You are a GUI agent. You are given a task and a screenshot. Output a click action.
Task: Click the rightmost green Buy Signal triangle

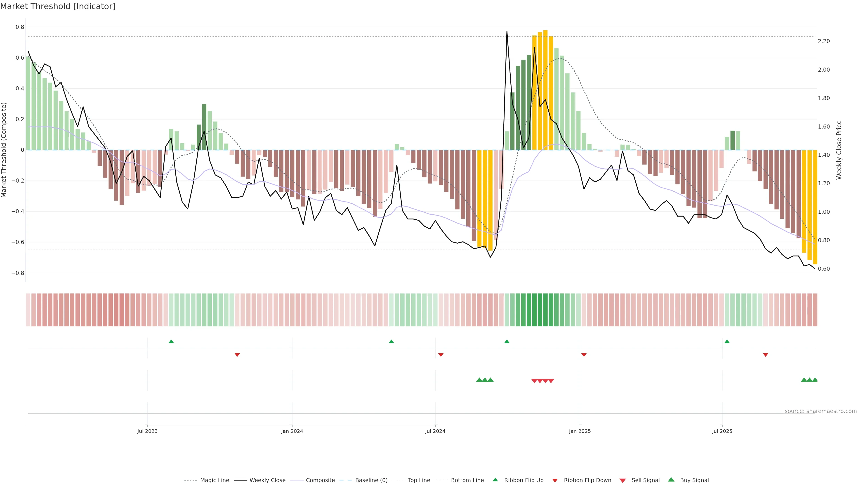(815, 380)
